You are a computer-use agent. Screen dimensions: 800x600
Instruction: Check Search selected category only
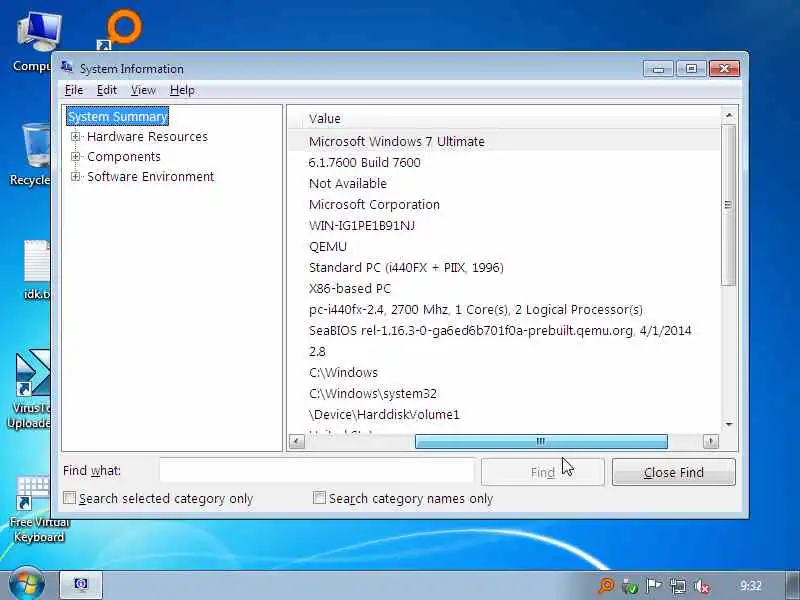69,497
